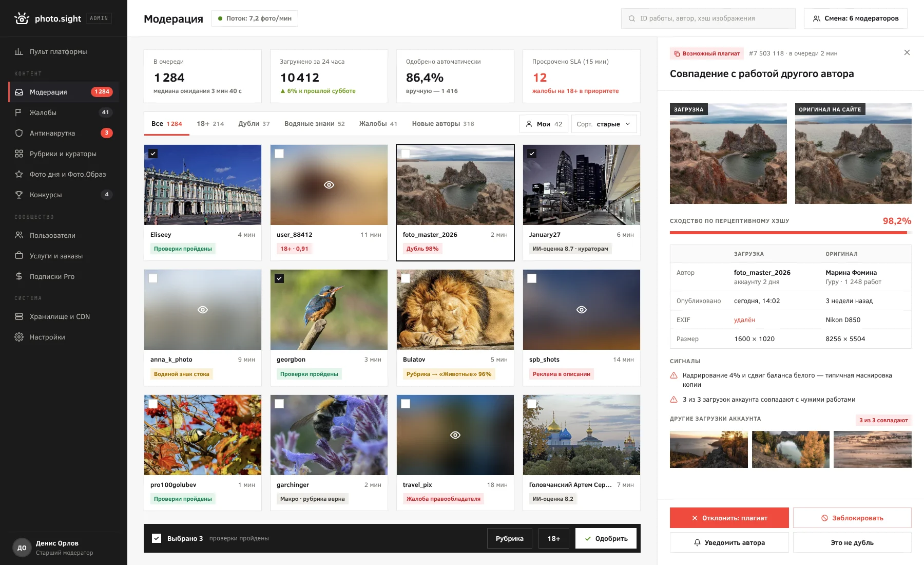Open Подписки Pro dollar icon

pos(19,276)
